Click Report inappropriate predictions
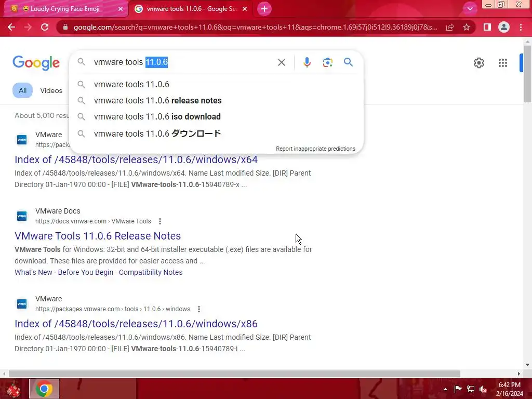532x399 pixels. (x=315, y=149)
